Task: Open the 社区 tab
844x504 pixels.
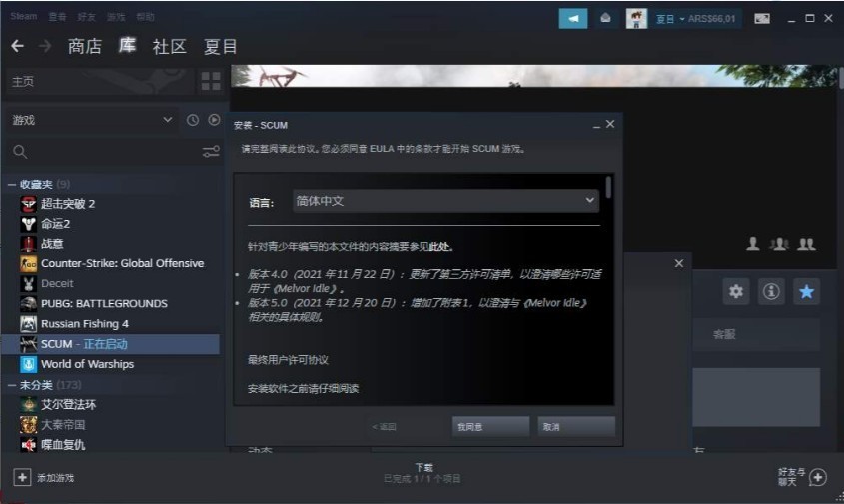Action: [169, 46]
